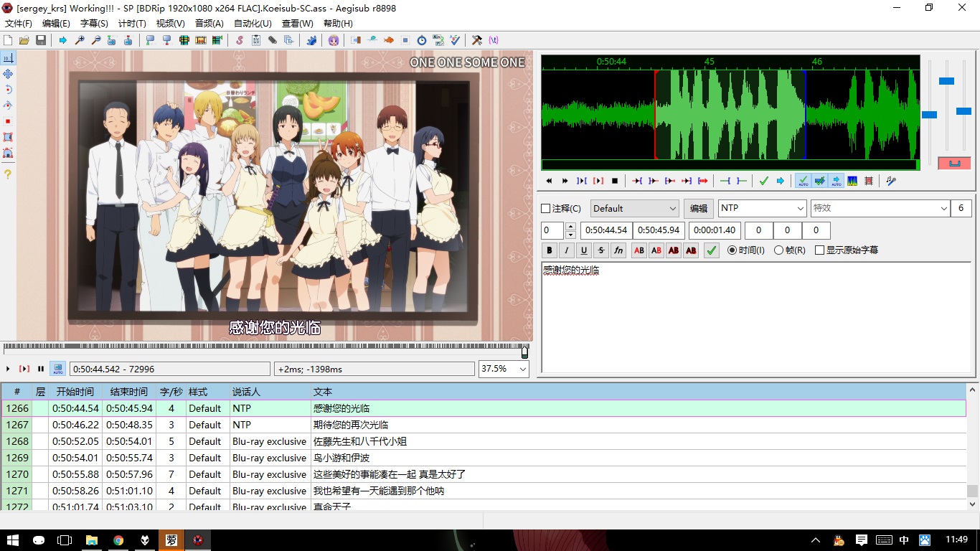Play video from the current position
The width and height of the screenshot is (980, 551).
tap(9, 369)
